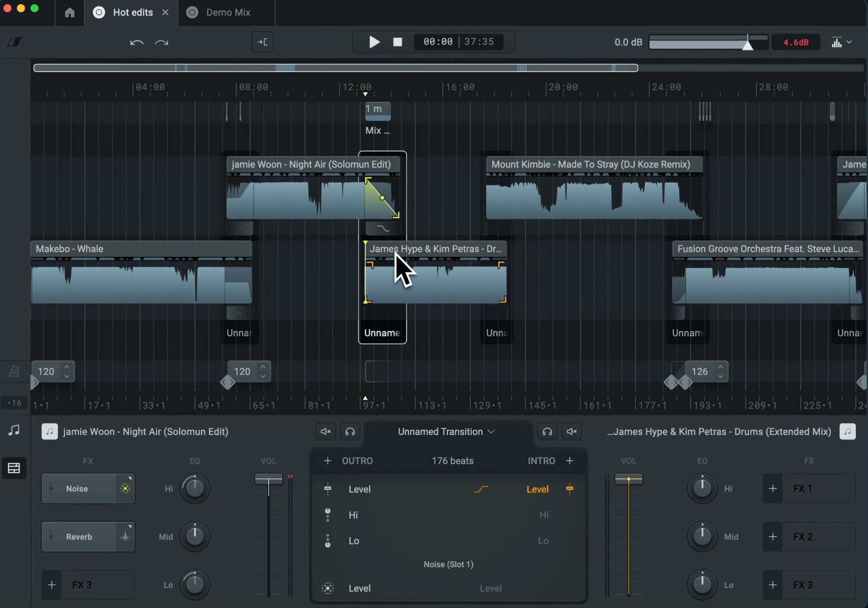The height and width of the screenshot is (608, 868).
Task: Open the Unnamed Transition dropdown
Action: (x=446, y=432)
